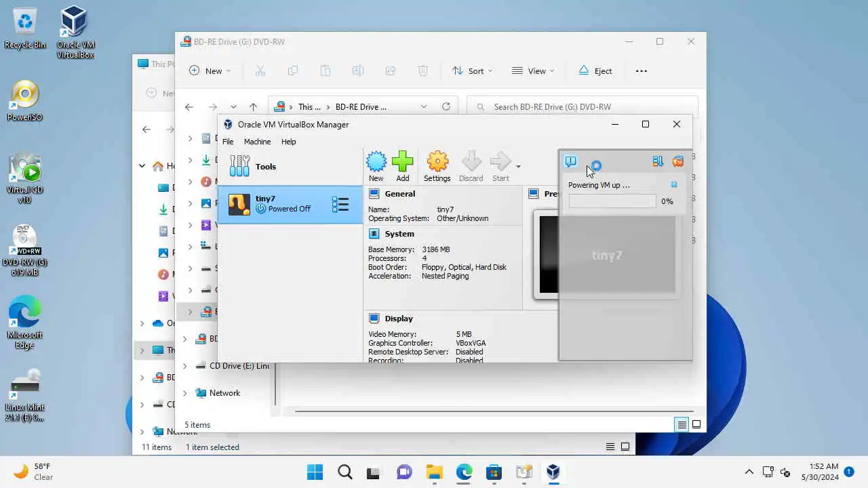868x488 pixels.
Task: Click the BD-RE Drive breadcrumb in address bar
Action: (x=361, y=107)
